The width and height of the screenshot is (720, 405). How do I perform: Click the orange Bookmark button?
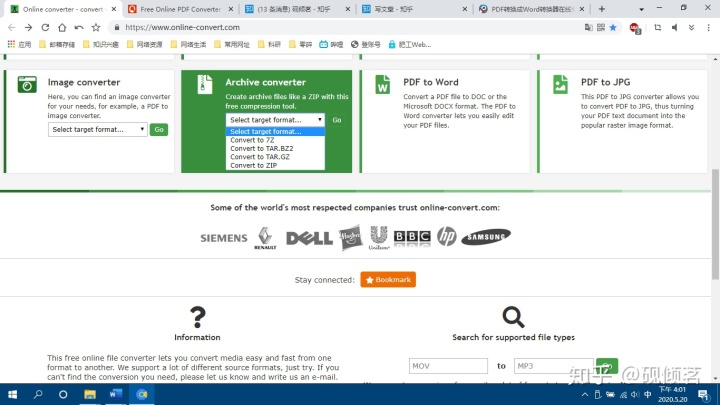pos(388,280)
